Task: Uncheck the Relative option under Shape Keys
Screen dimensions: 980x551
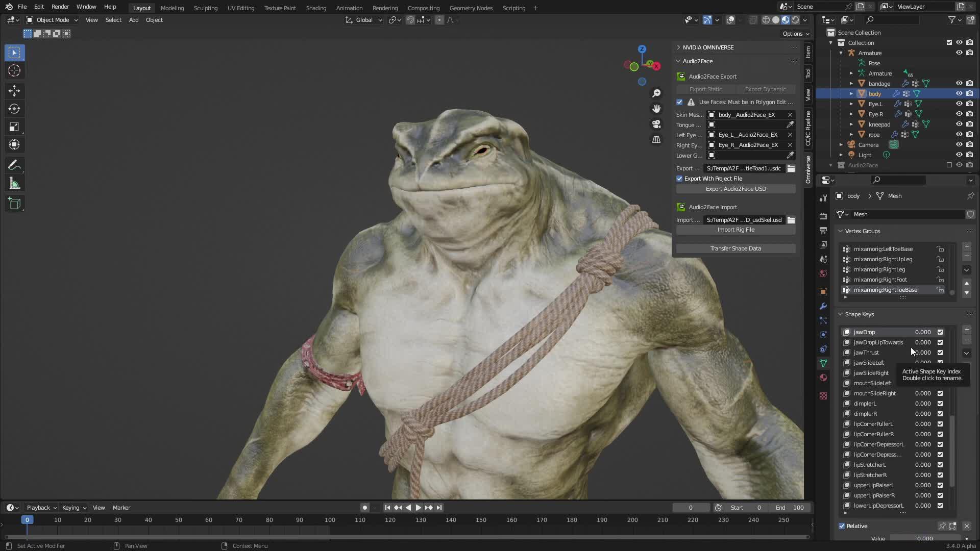Action: click(842, 525)
